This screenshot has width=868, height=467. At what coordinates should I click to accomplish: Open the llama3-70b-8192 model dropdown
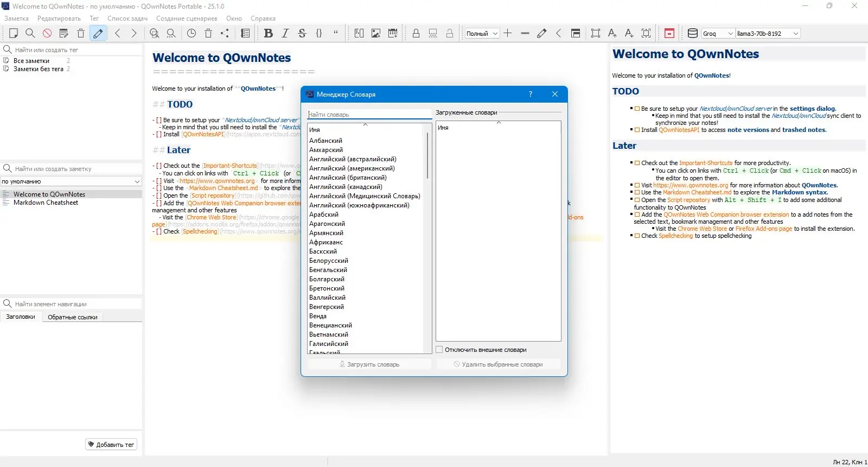[x=768, y=34]
